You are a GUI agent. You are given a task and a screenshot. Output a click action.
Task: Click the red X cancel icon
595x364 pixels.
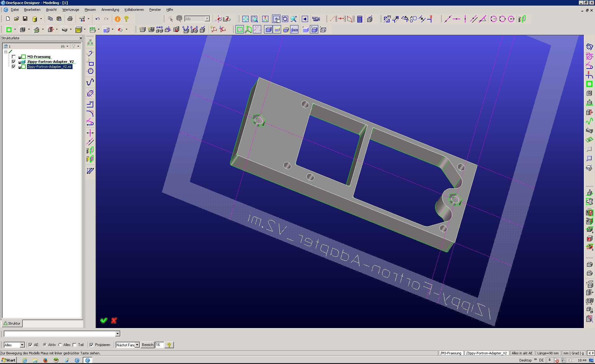(114, 320)
